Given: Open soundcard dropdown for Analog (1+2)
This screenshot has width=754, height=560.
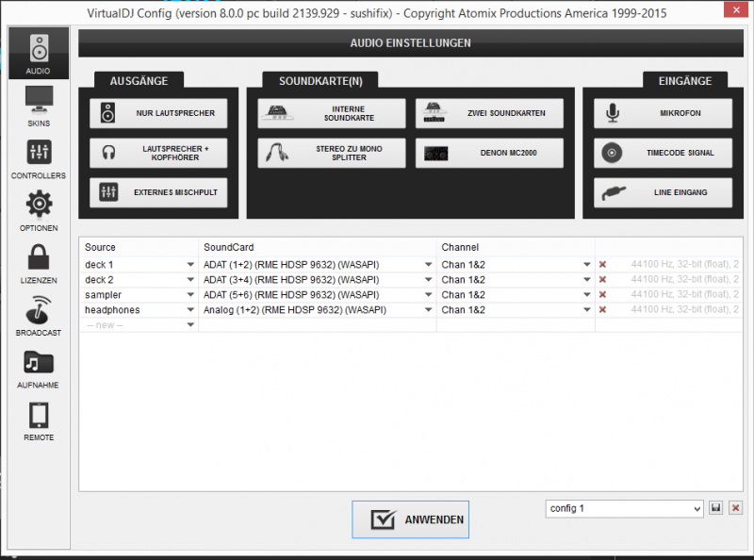Looking at the screenshot, I should [428, 310].
